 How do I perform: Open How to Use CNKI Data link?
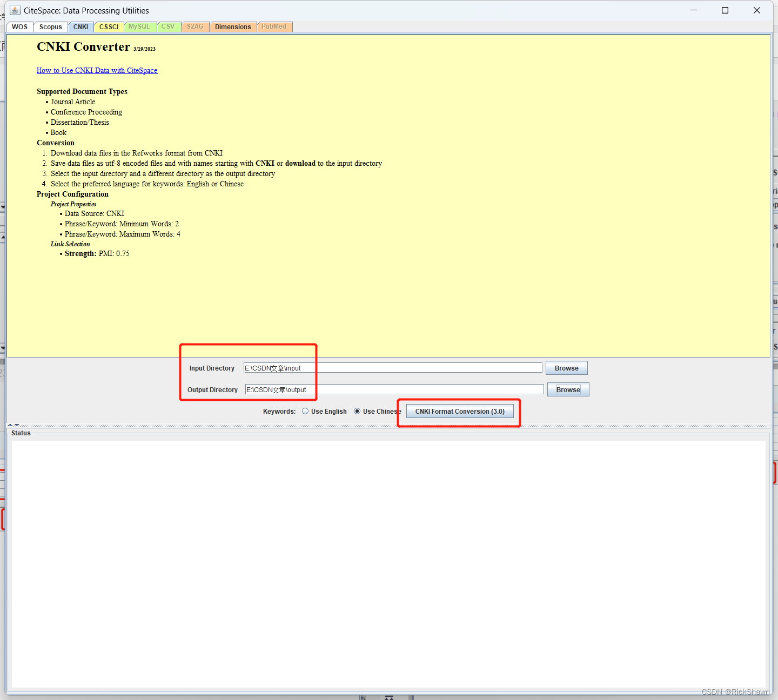point(97,70)
